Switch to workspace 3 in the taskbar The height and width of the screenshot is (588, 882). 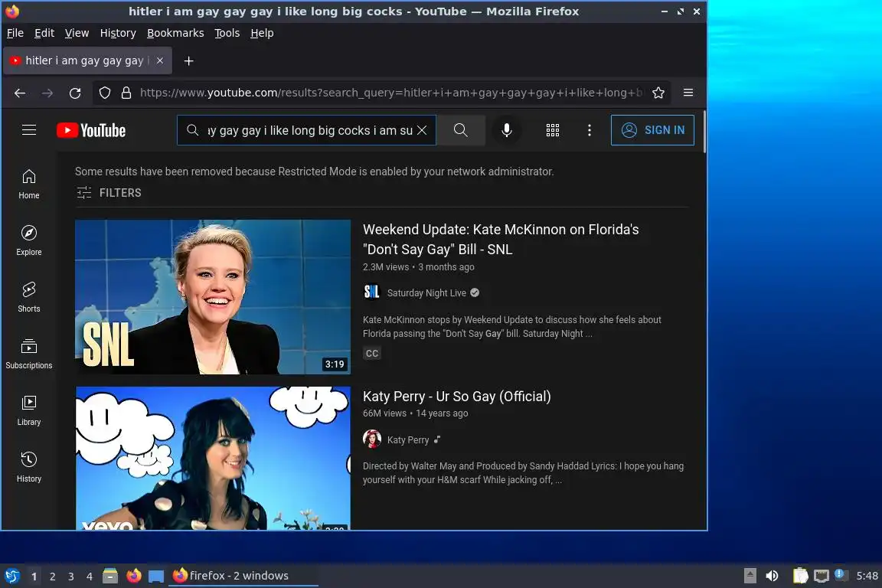coord(71,577)
